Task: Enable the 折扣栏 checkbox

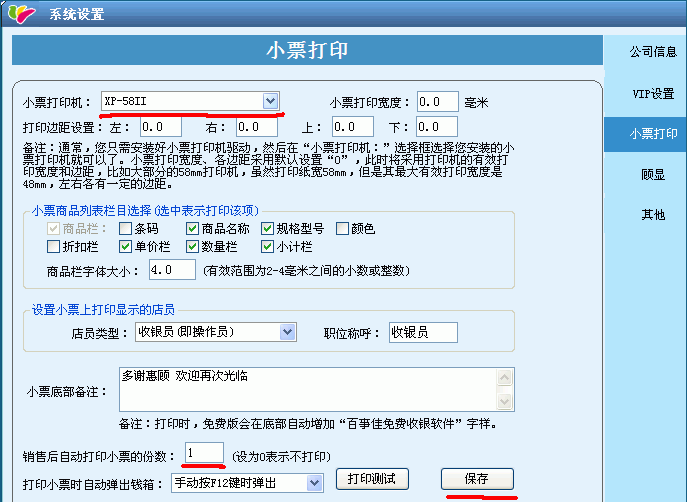Action: (54, 246)
